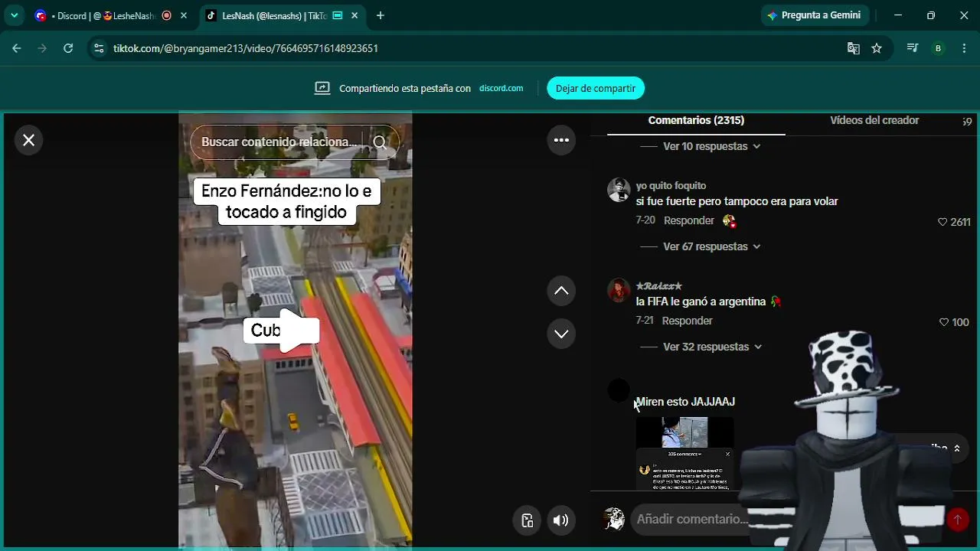The height and width of the screenshot is (551, 980).
Task: Go forward in browser history
Action: [42, 48]
